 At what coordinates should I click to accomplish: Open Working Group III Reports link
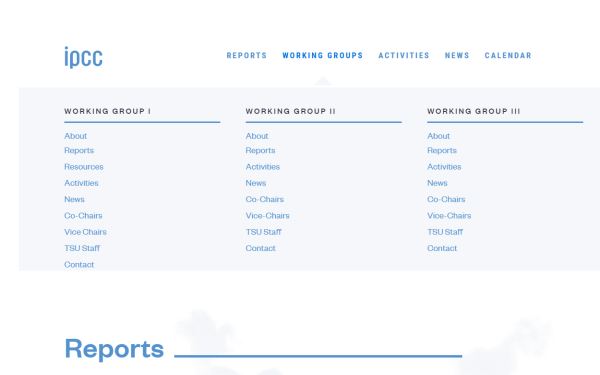[x=442, y=150]
